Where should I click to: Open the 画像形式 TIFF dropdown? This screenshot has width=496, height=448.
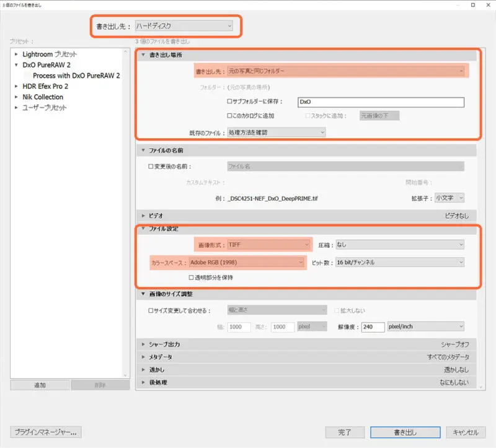tap(268, 245)
